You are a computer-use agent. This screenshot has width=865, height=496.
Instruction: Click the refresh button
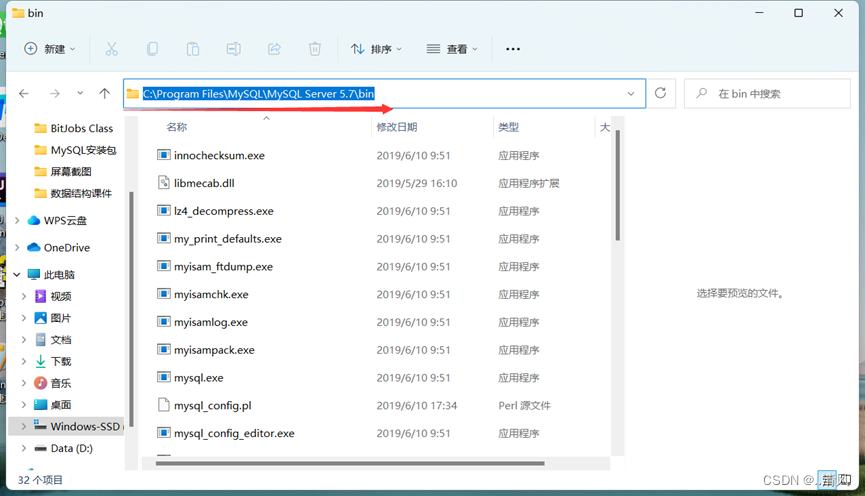pyautogui.click(x=660, y=93)
